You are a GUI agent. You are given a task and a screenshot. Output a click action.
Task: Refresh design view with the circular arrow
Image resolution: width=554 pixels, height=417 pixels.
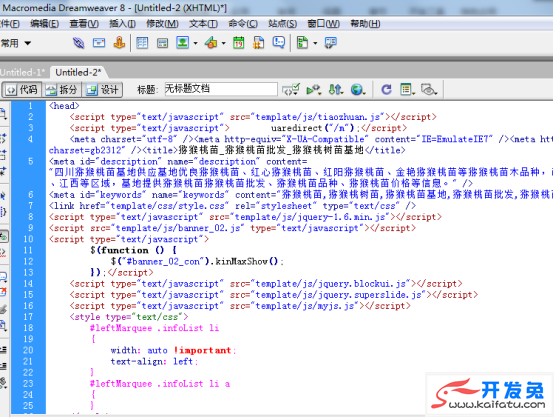pyautogui.click(x=386, y=90)
